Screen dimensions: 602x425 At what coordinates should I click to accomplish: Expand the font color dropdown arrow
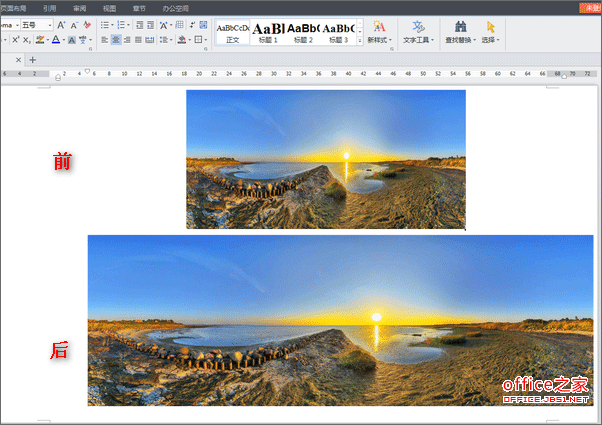(63, 40)
